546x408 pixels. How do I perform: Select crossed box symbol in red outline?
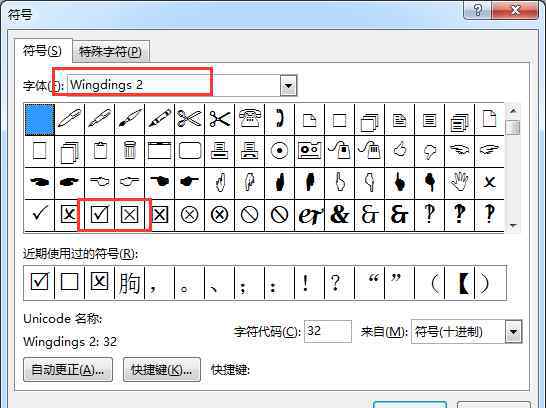(130, 215)
